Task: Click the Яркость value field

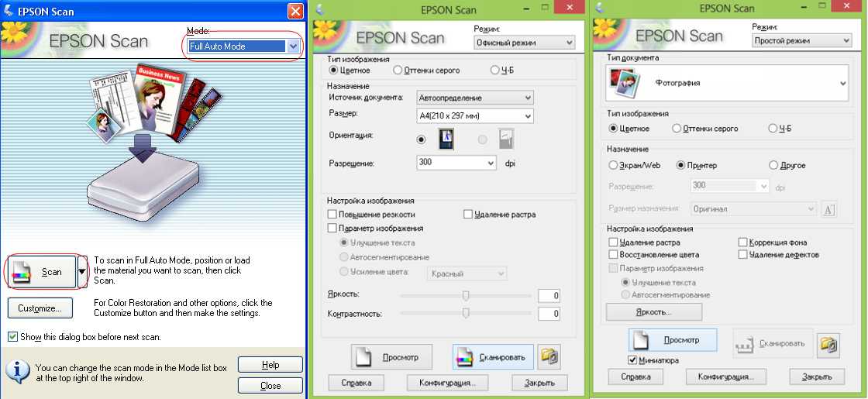Action: 549,296
